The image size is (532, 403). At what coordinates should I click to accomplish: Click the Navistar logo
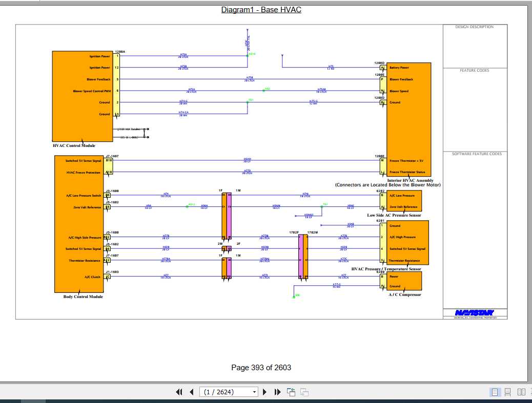click(474, 312)
